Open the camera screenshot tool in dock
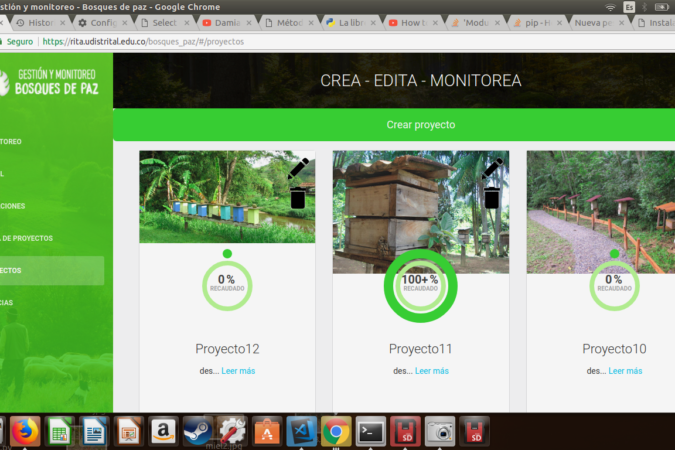This screenshot has height=450, width=675. click(440, 431)
